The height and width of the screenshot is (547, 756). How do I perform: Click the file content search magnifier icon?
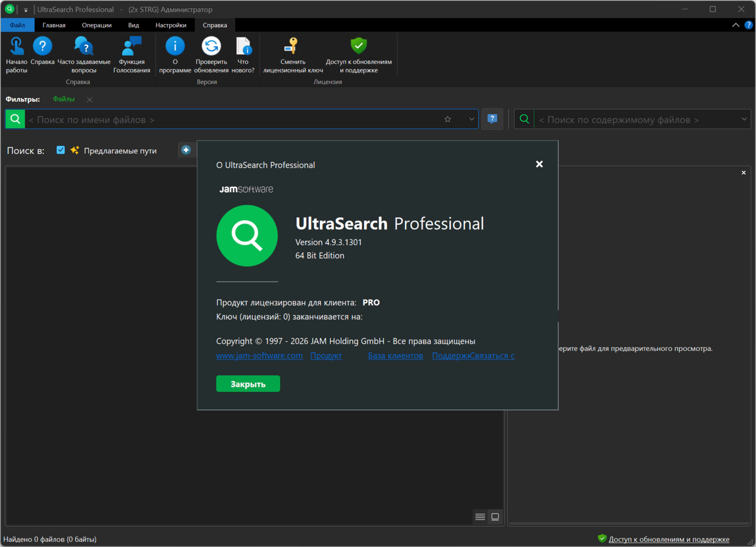(x=524, y=119)
